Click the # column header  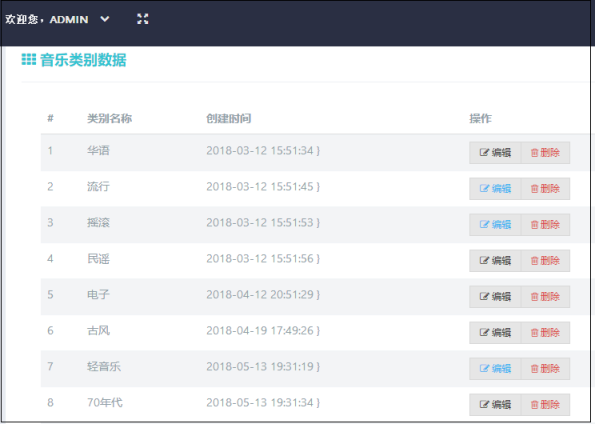[x=50, y=119]
